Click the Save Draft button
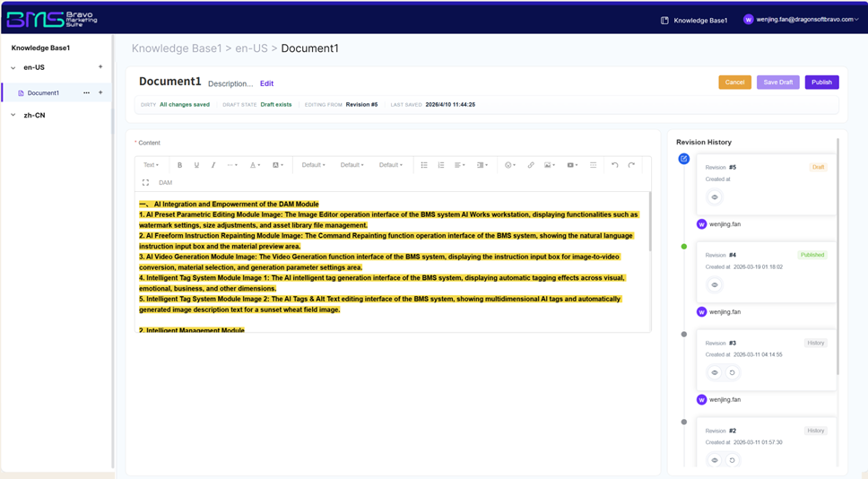The height and width of the screenshot is (479, 868). pyautogui.click(x=777, y=82)
